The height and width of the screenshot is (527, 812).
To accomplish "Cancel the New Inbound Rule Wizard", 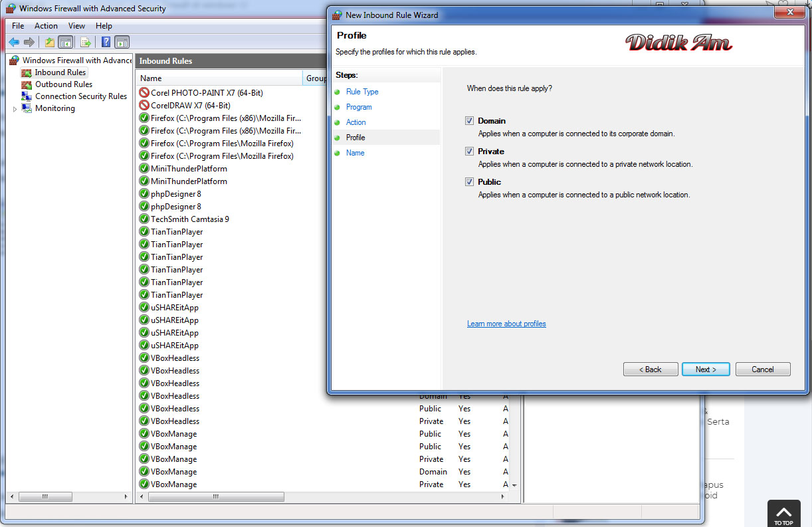I will 763,369.
